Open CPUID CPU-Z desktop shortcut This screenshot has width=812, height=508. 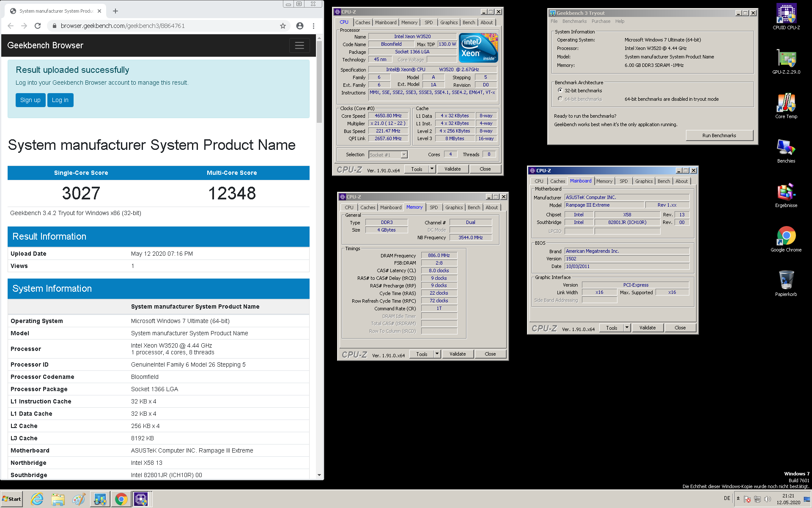coord(786,17)
